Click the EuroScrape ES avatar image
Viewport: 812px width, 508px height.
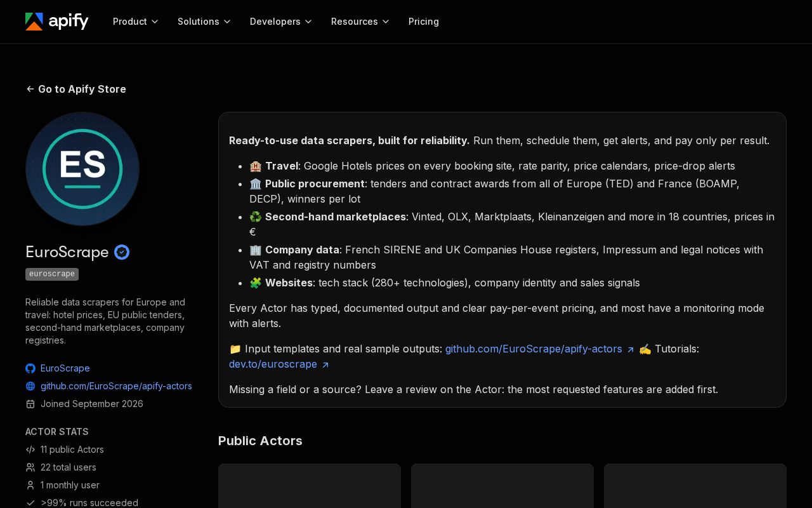(82, 169)
